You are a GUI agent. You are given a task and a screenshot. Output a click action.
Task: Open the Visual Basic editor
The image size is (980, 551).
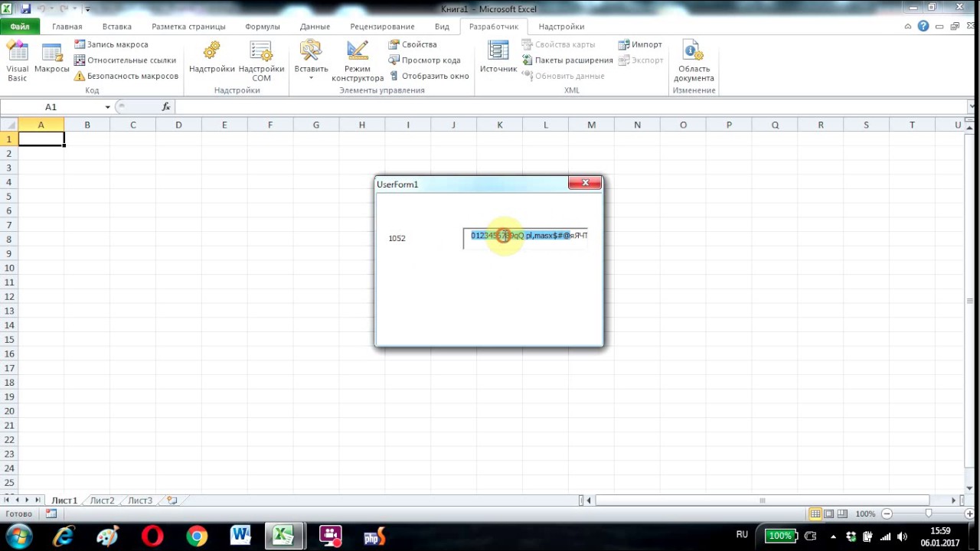tap(17, 61)
